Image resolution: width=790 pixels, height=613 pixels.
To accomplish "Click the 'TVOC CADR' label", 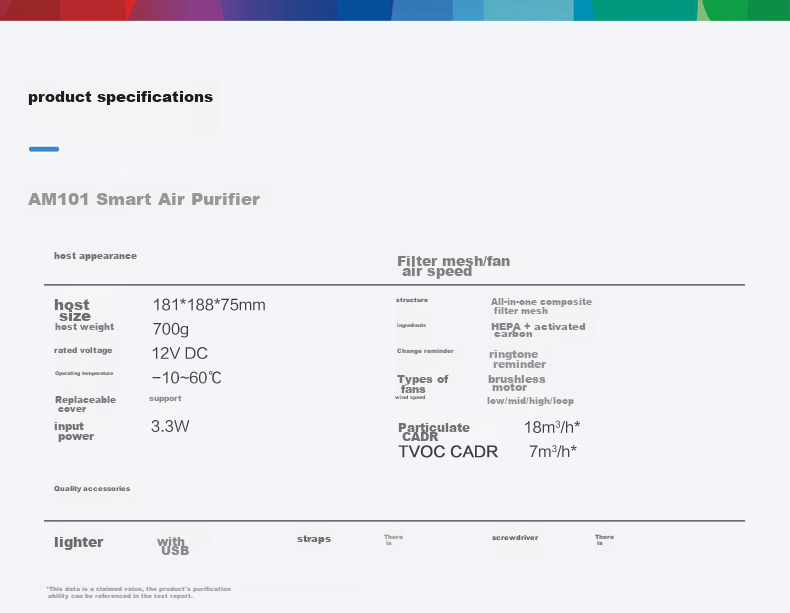I will pos(448,452).
